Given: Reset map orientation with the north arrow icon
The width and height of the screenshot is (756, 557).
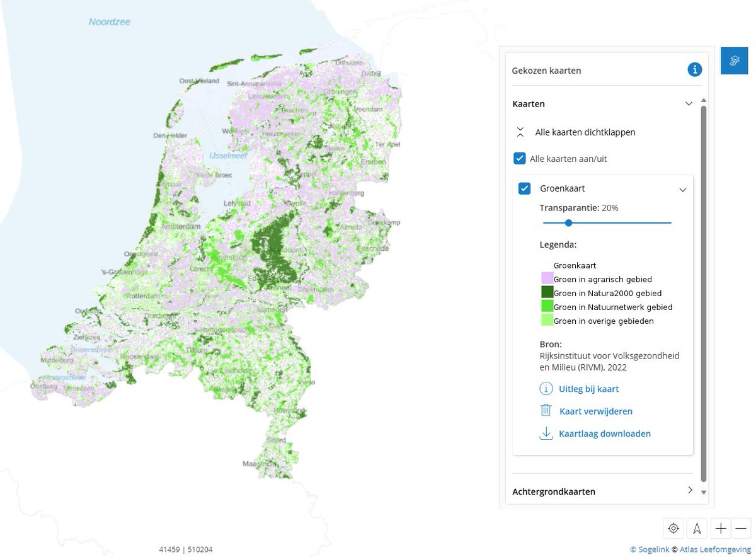Looking at the screenshot, I should [x=697, y=528].
